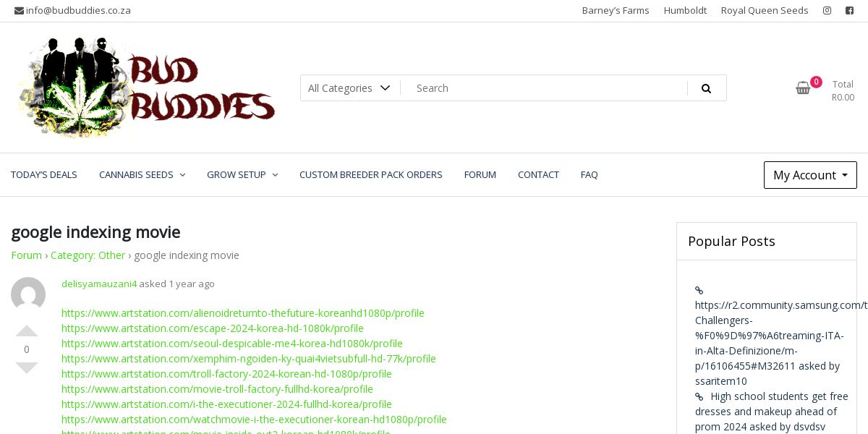Click the search magnifier button

pyautogui.click(x=707, y=88)
